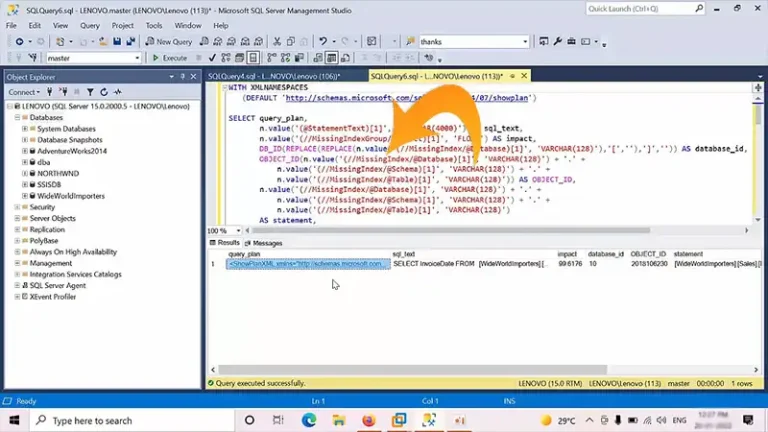
Task: Switch to the SQLQuery4.sql tab
Action: coord(272,76)
